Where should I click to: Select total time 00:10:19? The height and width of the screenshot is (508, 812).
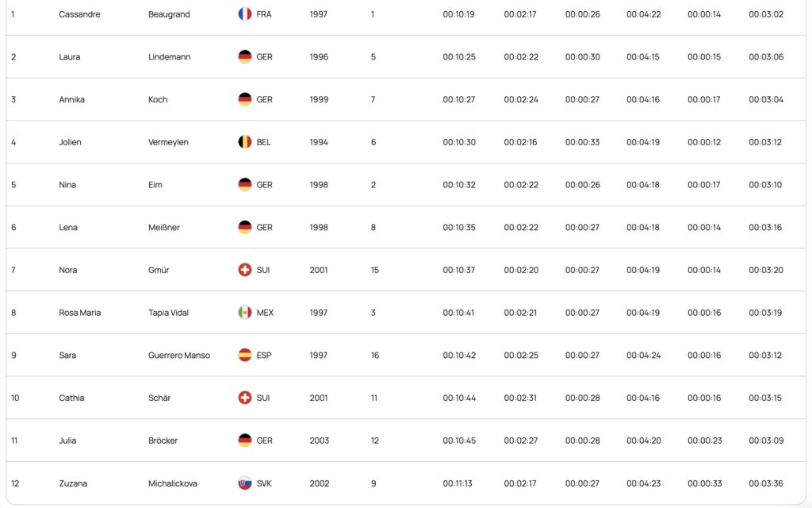pos(458,14)
